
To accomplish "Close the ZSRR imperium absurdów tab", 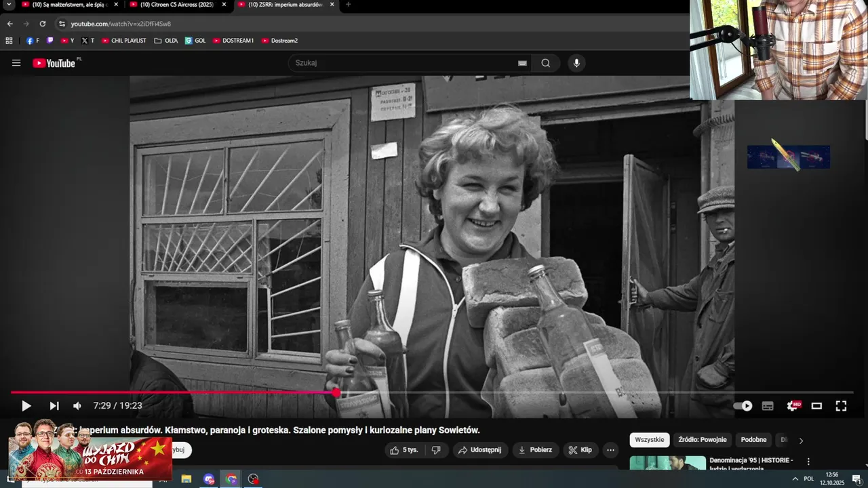I will click(332, 5).
